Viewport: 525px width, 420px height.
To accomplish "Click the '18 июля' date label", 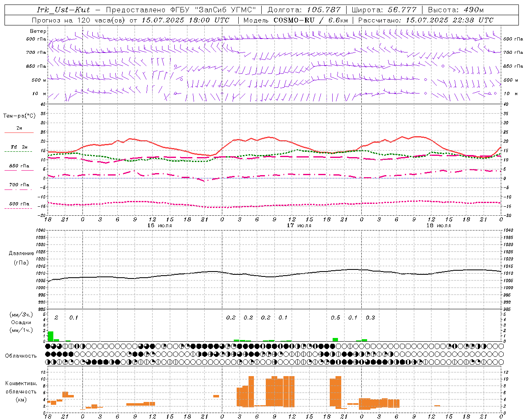I will click(438, 226).
